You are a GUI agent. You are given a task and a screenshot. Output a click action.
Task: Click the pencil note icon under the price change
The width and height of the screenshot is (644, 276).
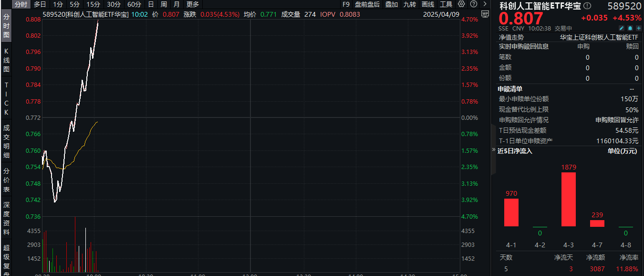coord(622,28)
